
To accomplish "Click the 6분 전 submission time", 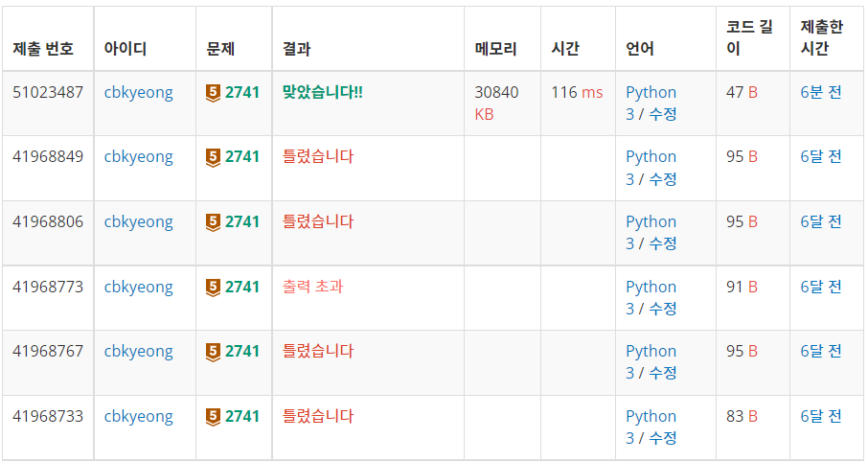I will pyautogui.click(x=821, y=93).
